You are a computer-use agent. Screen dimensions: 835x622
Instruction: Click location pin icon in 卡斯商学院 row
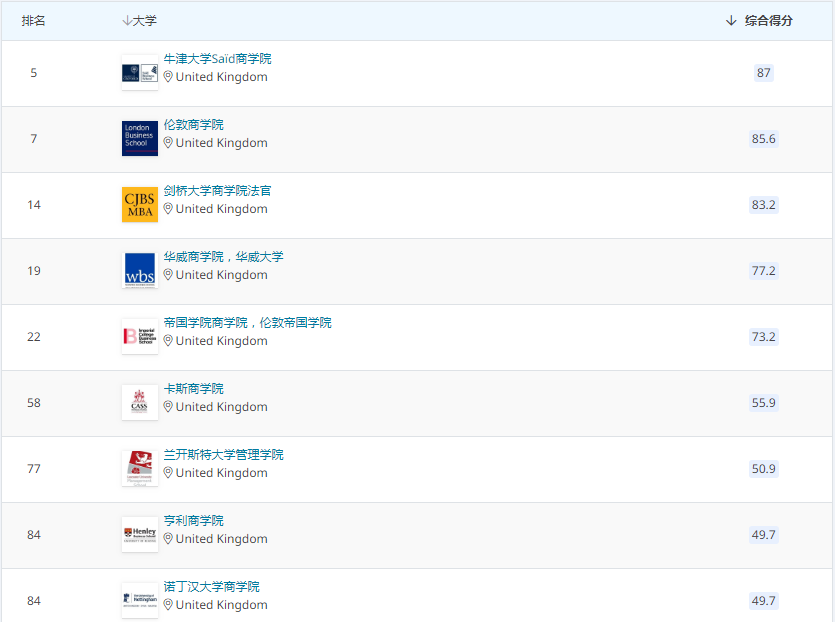(x=168, y=407)
